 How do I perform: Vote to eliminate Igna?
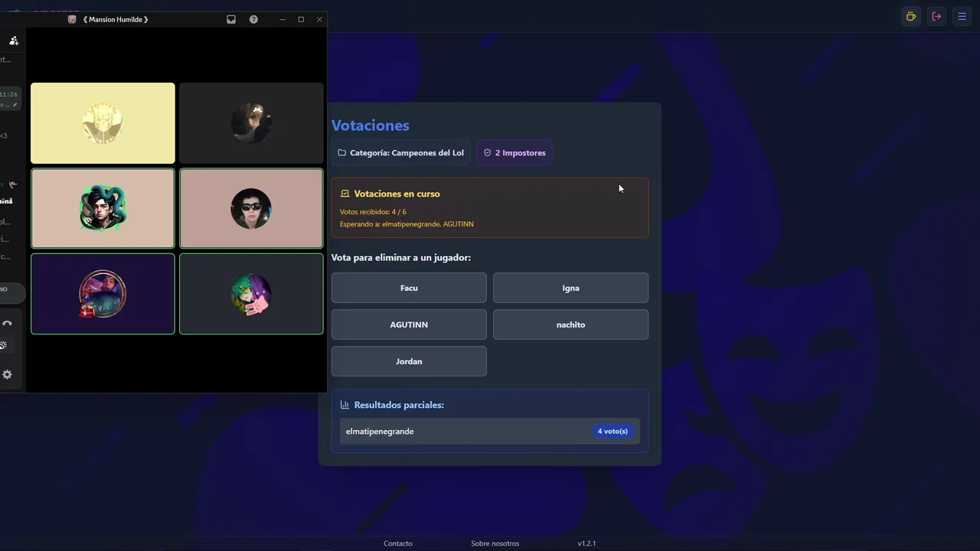(570, 288)
